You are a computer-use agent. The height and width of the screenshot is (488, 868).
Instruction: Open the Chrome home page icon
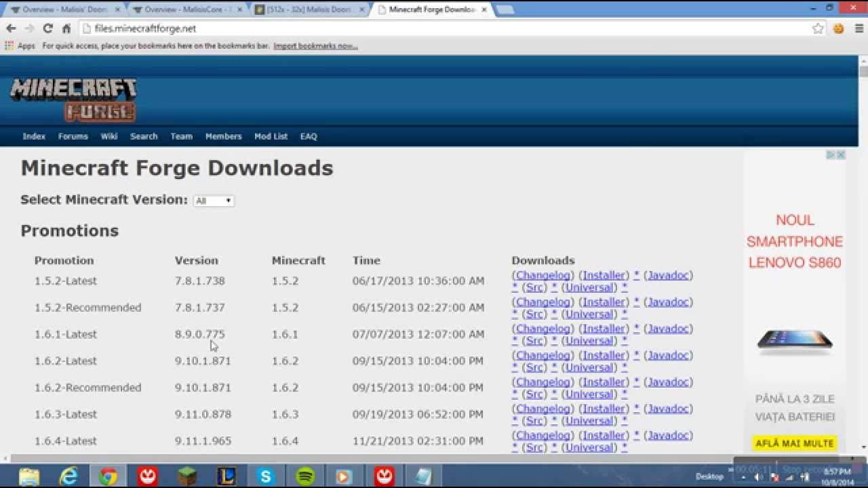(66, 28)
